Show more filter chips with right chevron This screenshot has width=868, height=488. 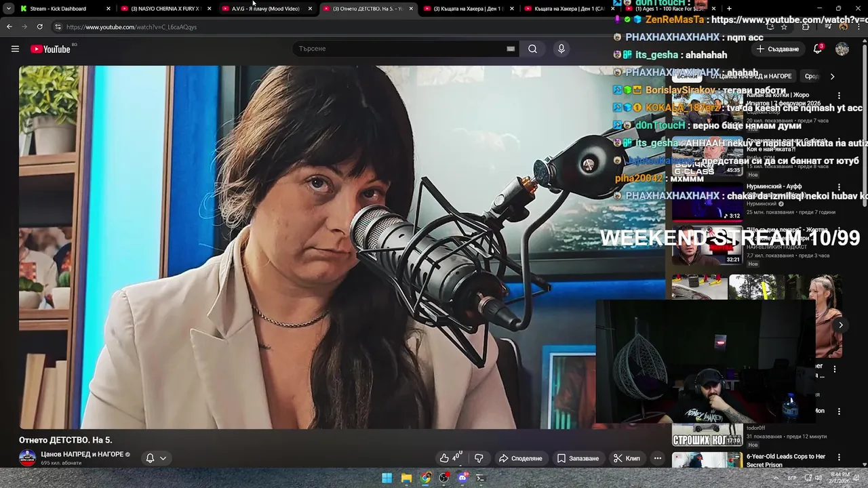click(832, 77)
